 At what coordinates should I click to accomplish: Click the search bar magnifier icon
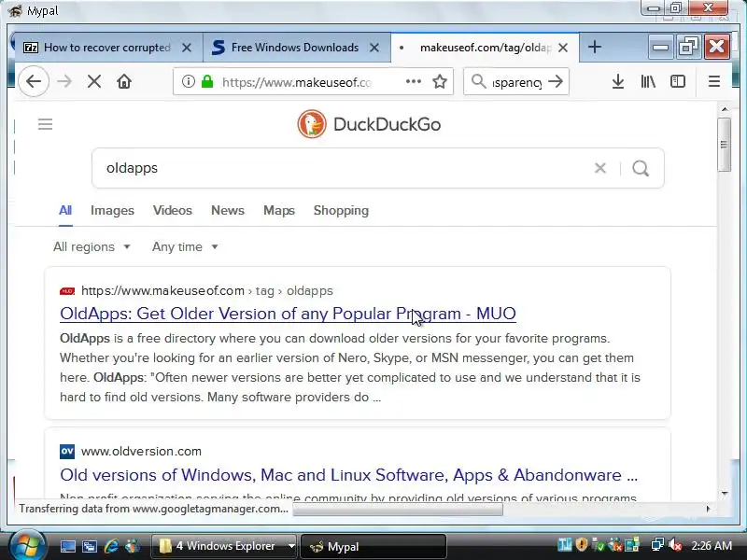[478, 81]
